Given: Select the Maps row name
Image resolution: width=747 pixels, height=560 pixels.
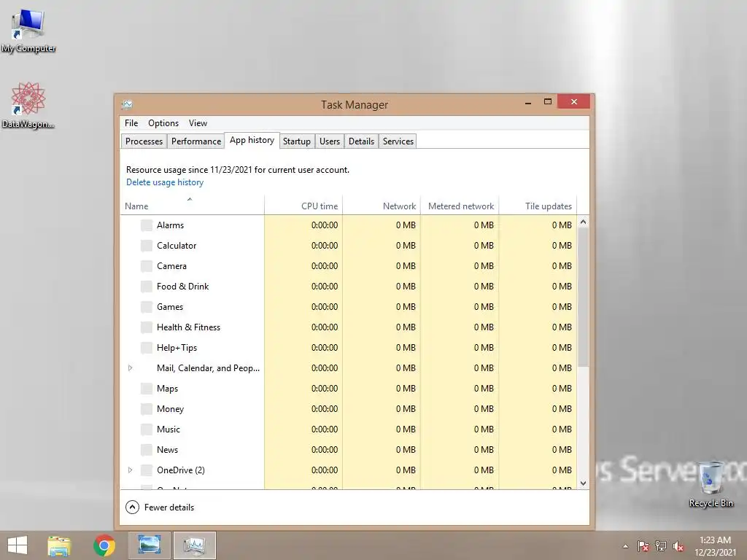Looking at the screenshot, I should tap(167, 389).
